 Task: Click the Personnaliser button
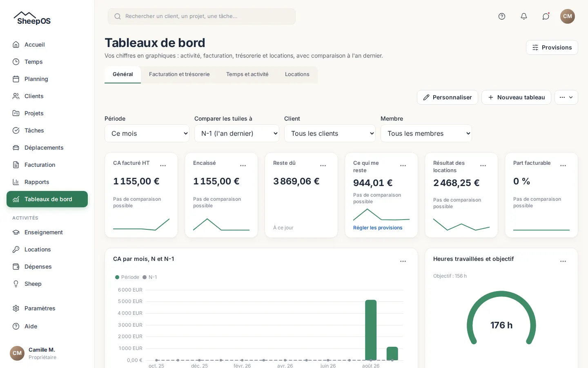[448, 97]
